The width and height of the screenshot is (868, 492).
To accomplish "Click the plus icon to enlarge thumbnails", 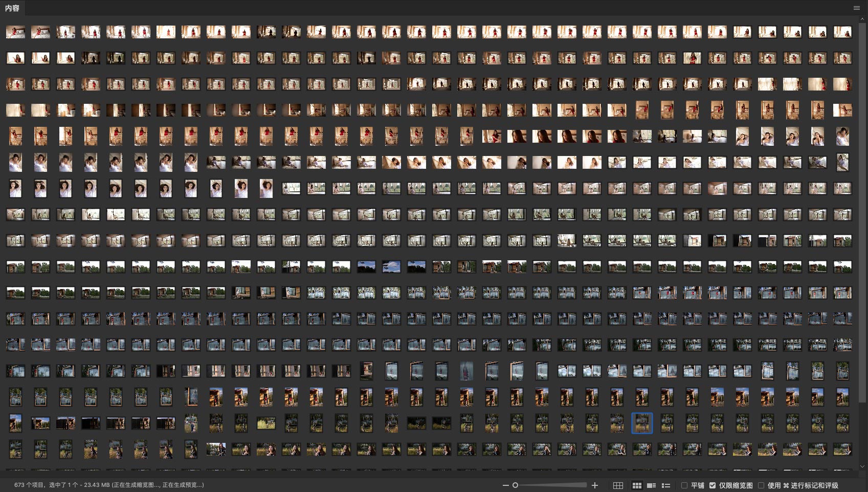I will click(x=595, y=485).
